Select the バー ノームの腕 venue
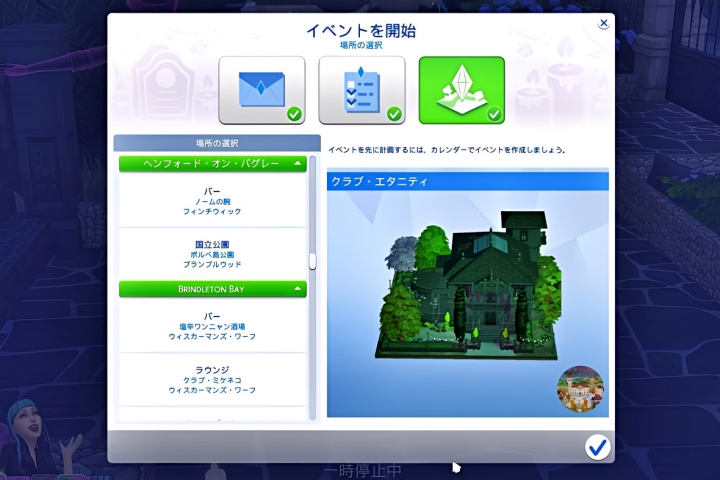 point(212,201)
